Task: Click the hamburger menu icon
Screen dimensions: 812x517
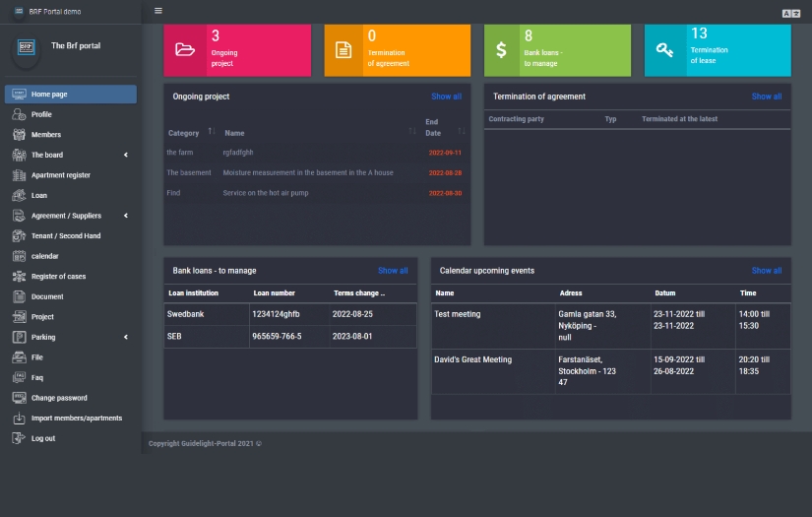Action: [158, 11]
